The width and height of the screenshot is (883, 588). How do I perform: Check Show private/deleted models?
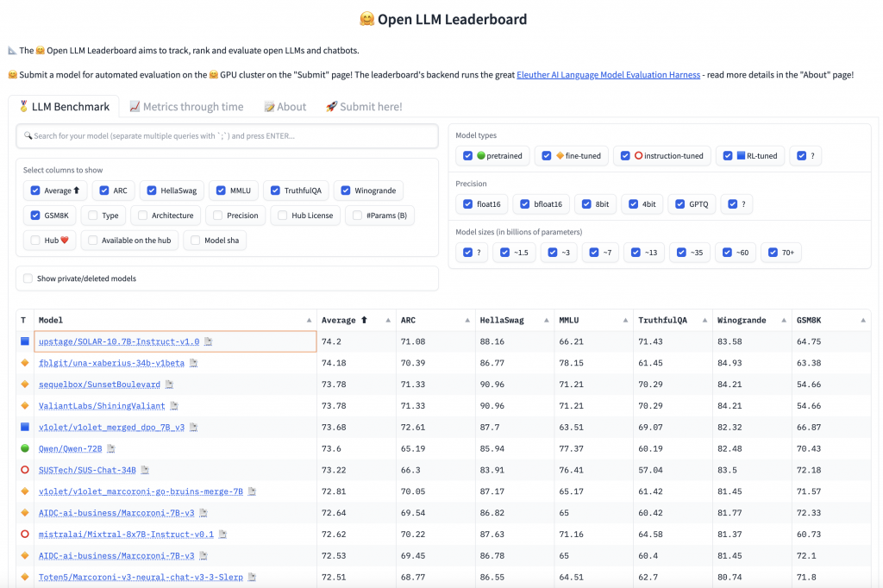[x=28, y=278]
